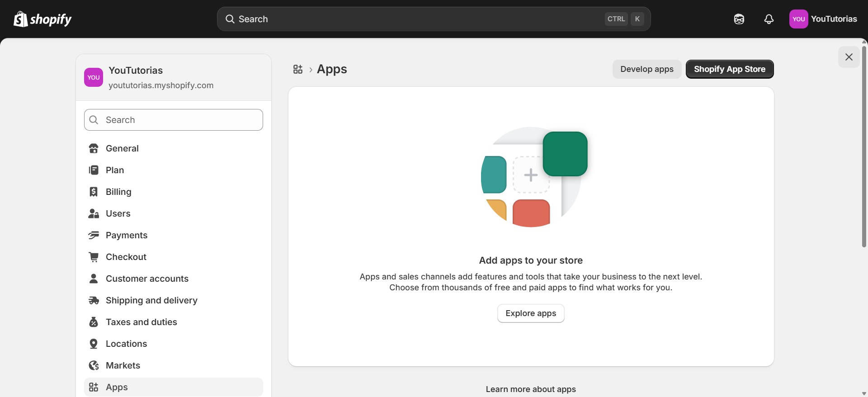The width and height of the screenshot is (868, 397).
Task: Select Apps in the sidebar
Action: 174,387
